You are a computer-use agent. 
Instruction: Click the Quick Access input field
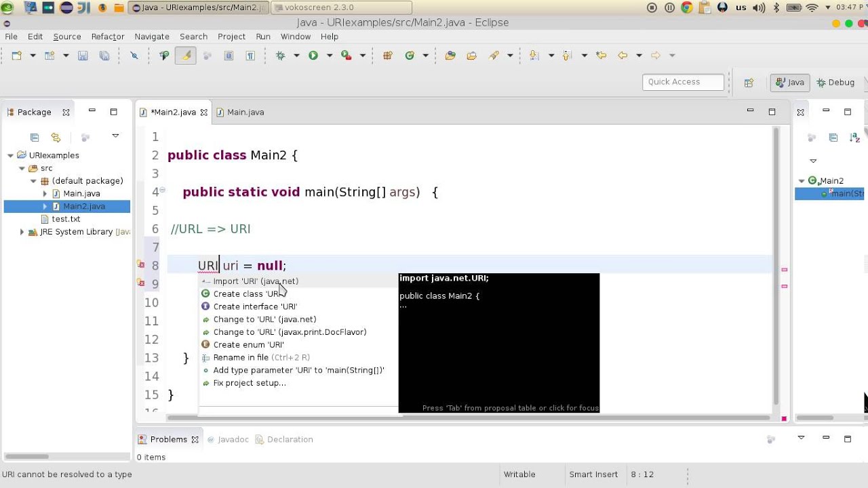click(683, 82)
